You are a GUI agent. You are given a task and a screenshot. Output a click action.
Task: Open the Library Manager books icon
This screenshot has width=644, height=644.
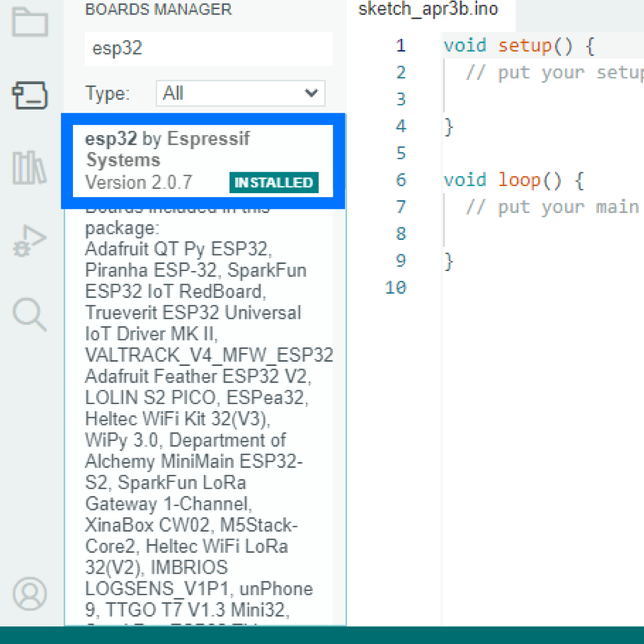click(30, 167)
